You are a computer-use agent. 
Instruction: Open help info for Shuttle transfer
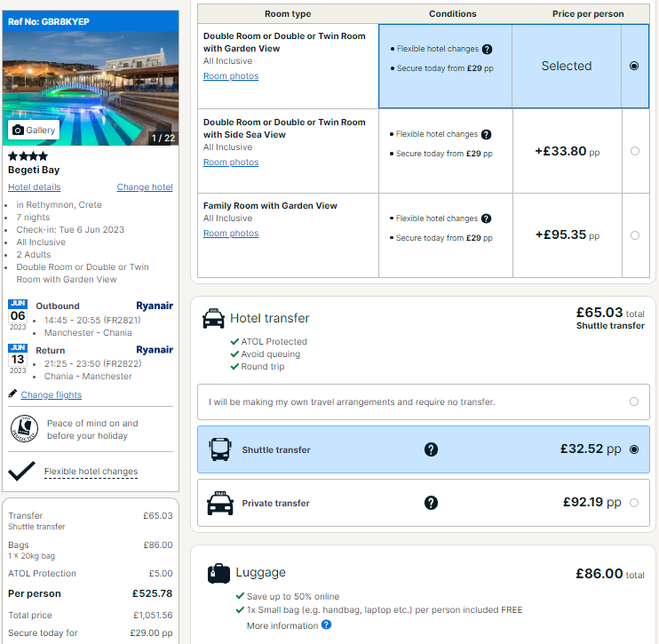pos(431,449)
